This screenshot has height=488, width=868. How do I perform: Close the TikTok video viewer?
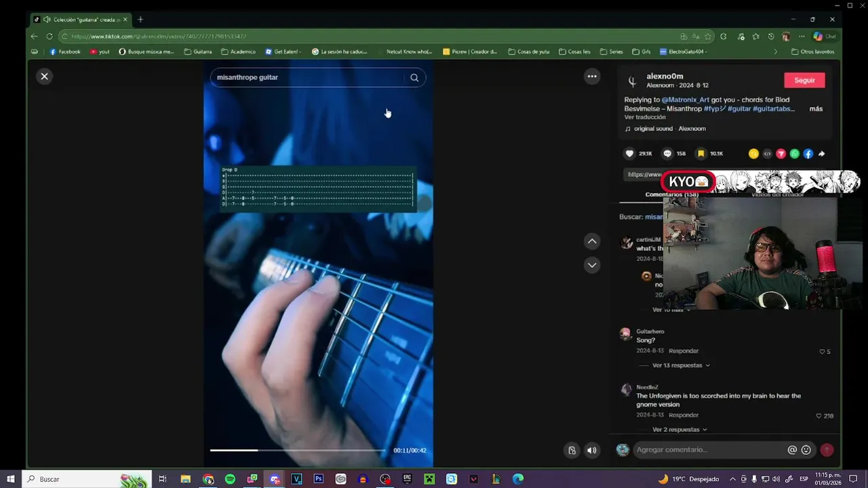point(44,77)
